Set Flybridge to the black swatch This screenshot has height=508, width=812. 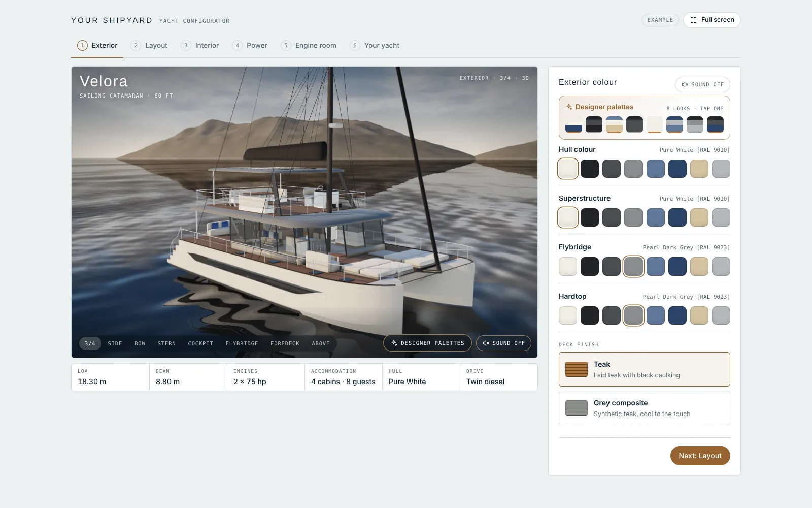(590, 266)
